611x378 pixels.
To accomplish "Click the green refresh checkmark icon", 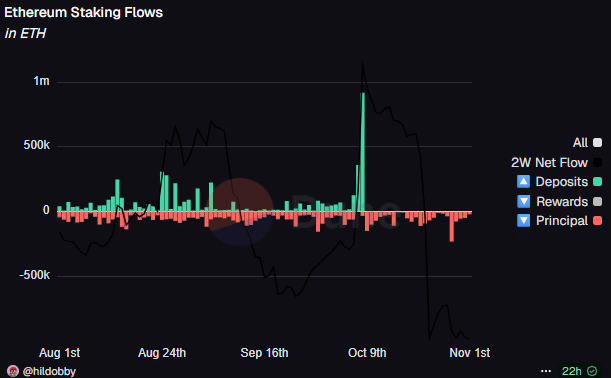I will tap(592, 371).
